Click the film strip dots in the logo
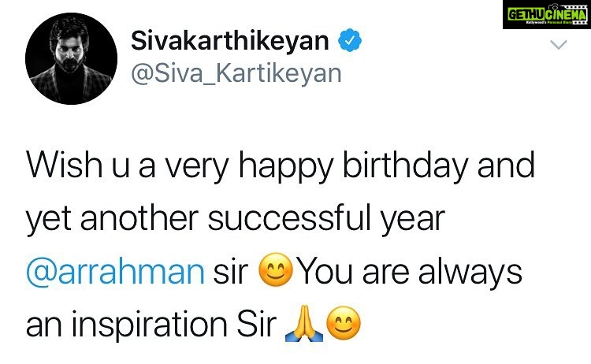 pyautogui.click(x=574, y=7)
